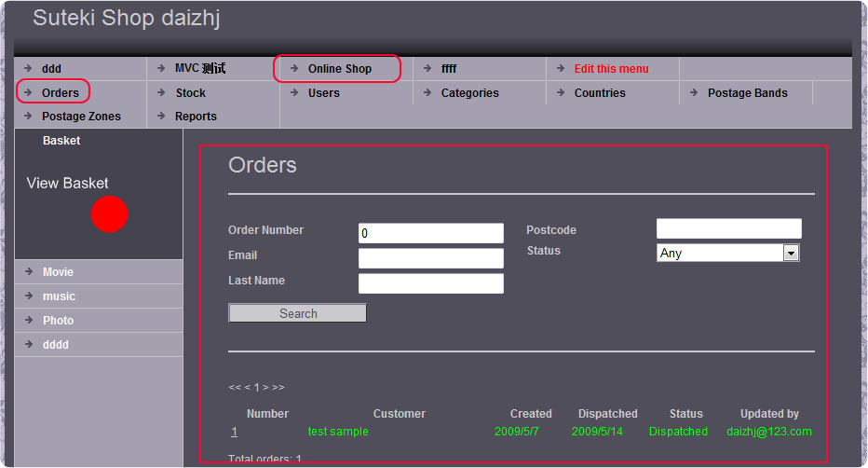
Task: Select Countries in the admin menu
Action: click(599, 92)
